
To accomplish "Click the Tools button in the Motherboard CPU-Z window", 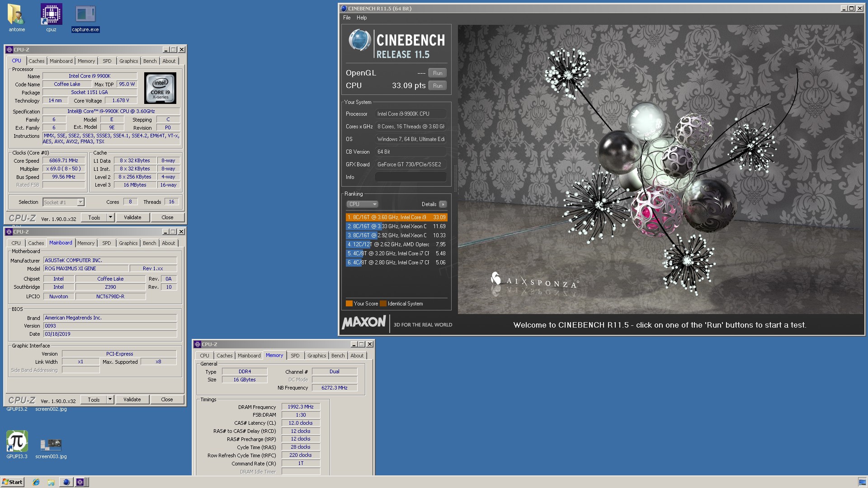I will (94, 399).
